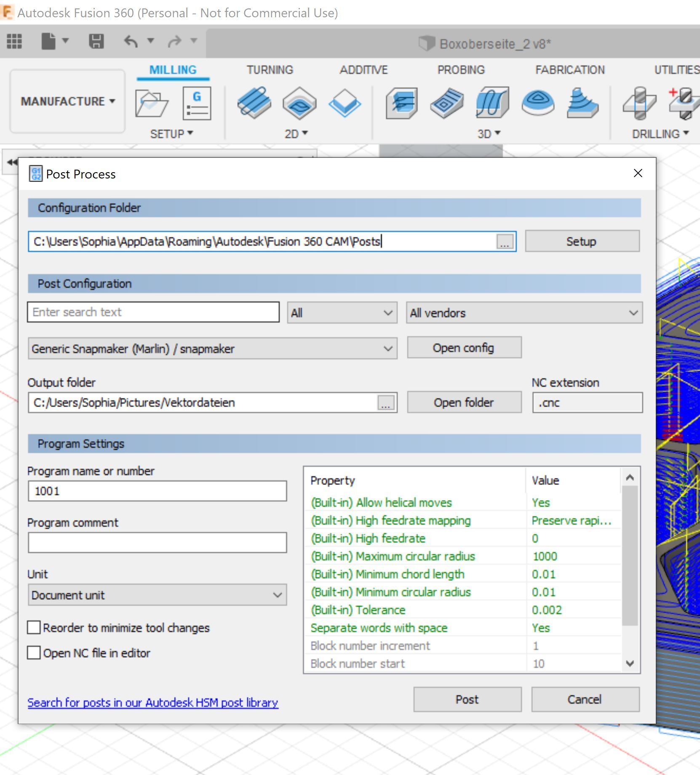Click the Program name or number field
This screenshot has height=775, width=700.
(x=157, y=491)
